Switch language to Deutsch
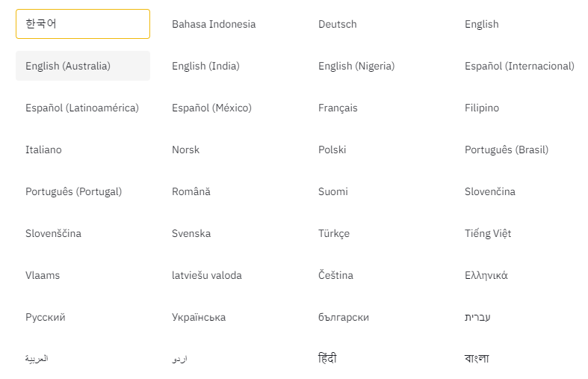Image resolution: width=588 pixels, height=379 pixels. tap(338, 24)
